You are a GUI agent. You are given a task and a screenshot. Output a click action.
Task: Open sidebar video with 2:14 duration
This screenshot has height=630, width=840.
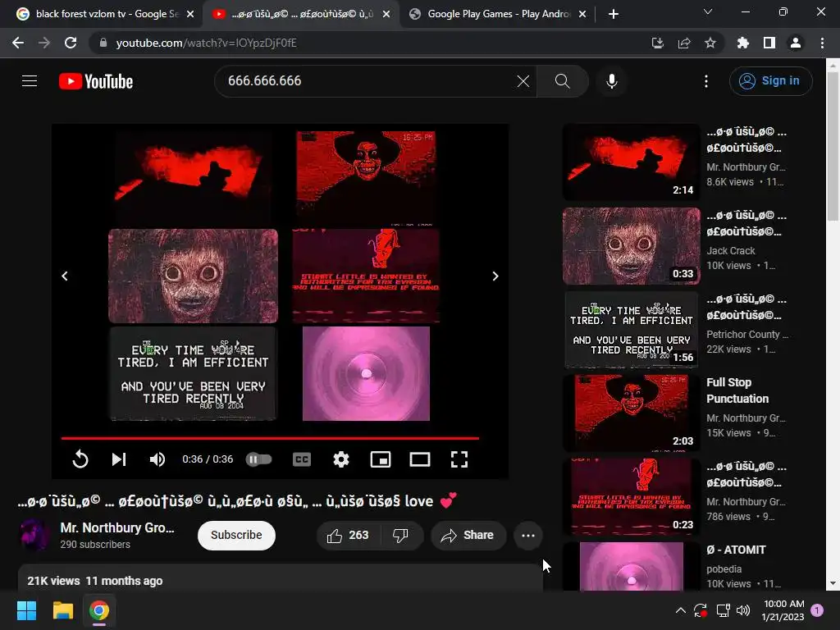click(631, 162)
